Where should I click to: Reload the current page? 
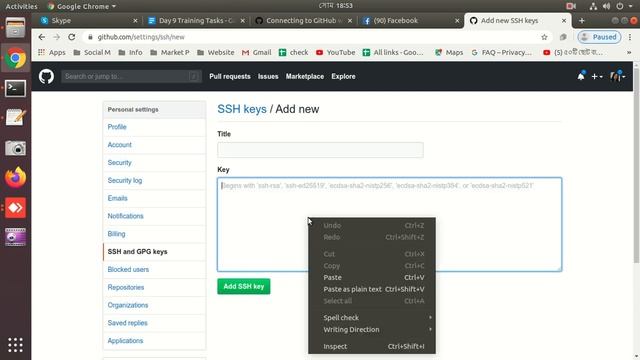point(71,37)
